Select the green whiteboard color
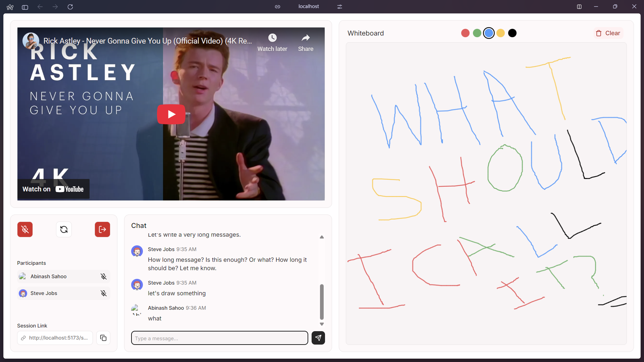 point(477,33)
